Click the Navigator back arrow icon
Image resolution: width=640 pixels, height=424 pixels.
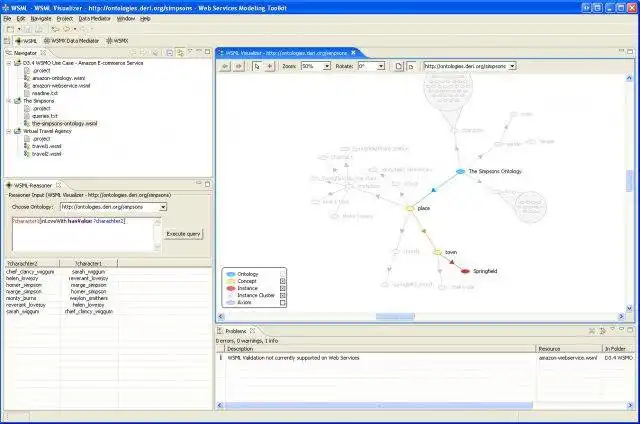pos(133,53)
